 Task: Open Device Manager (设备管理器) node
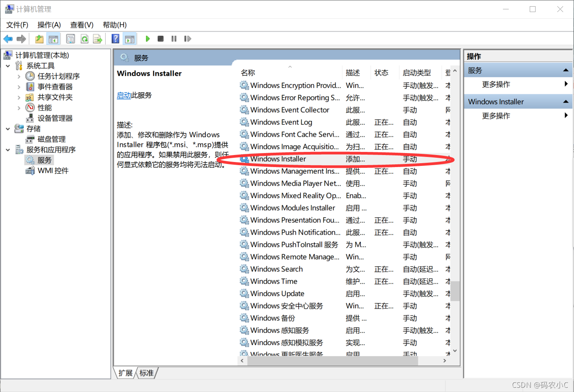(55, 118)
